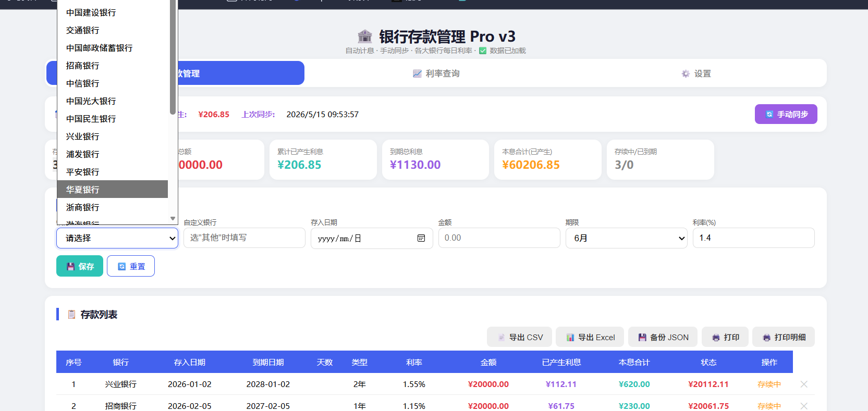868x411 pixels.
Task: Click the 存款列表 clipboard icon
Action: point(72,315)
